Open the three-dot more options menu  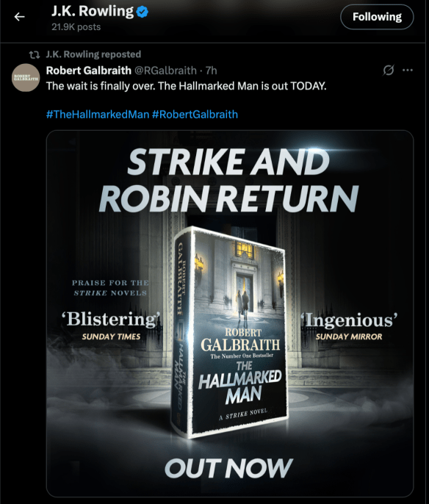[408, 70]
